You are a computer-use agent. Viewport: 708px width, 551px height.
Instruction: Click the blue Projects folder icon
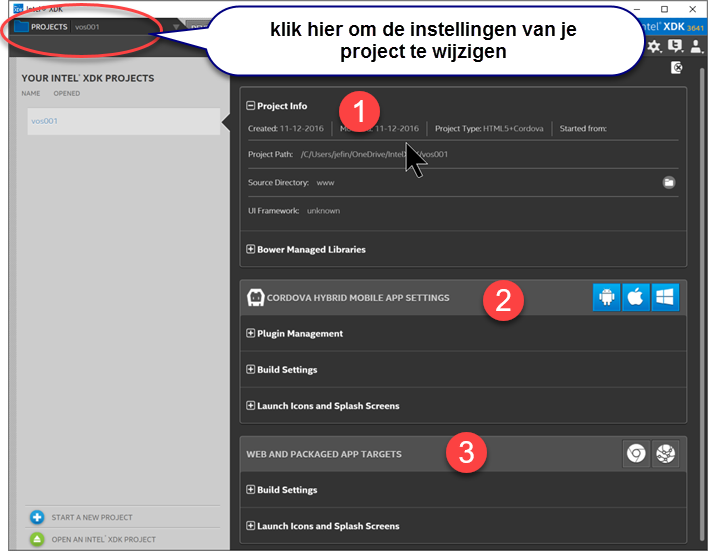pyautogui.click(x=19, y=26)
